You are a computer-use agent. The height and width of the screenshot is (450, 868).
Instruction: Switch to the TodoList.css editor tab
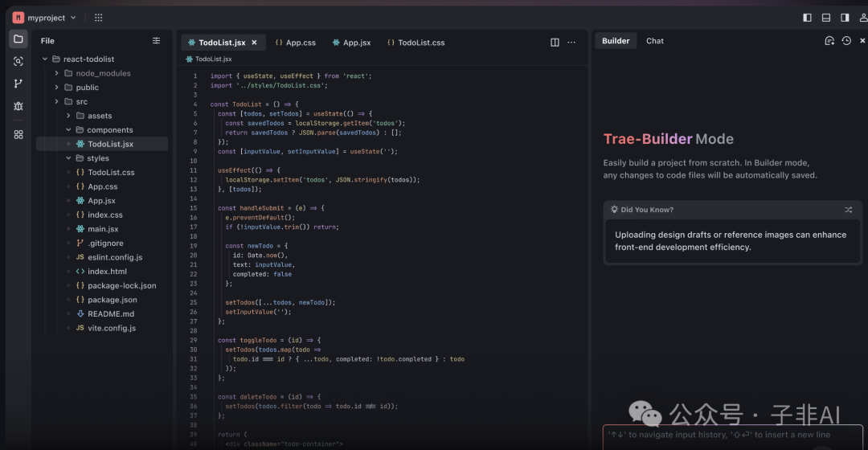click(416, 42)
